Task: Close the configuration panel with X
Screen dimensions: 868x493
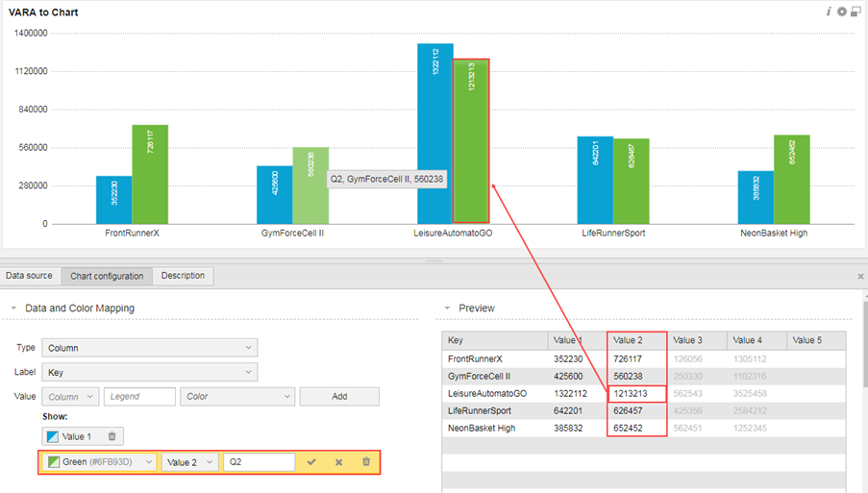Action: point(860,276)
